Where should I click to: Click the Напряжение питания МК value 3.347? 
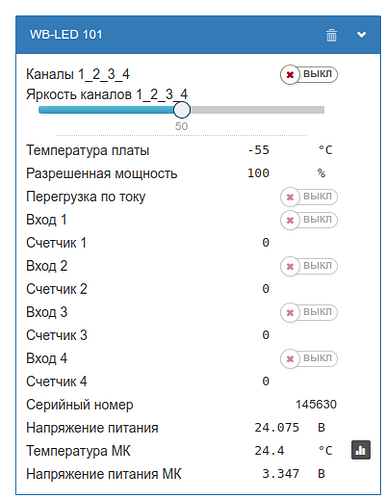coord(281,474)
